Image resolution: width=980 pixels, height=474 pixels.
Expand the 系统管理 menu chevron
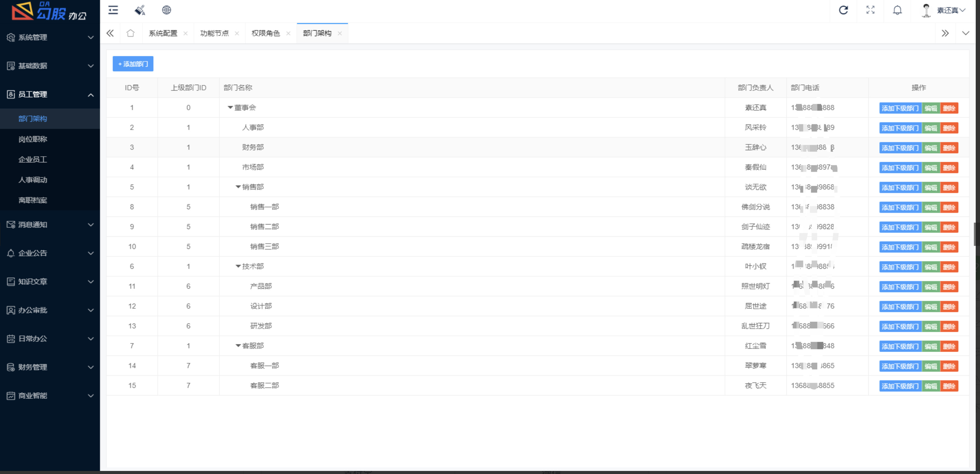click(x=91, y=37)
